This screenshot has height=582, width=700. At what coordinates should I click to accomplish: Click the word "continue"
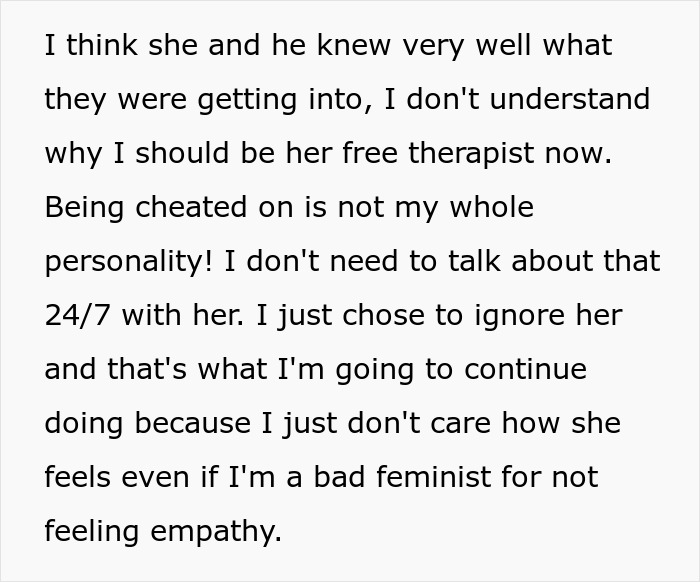click(522, 369)
